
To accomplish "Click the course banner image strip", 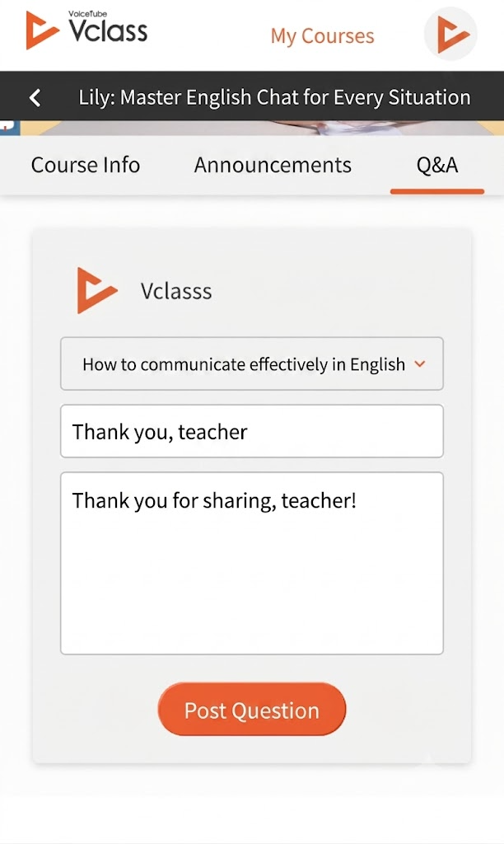I will click(x=252, y=128).
